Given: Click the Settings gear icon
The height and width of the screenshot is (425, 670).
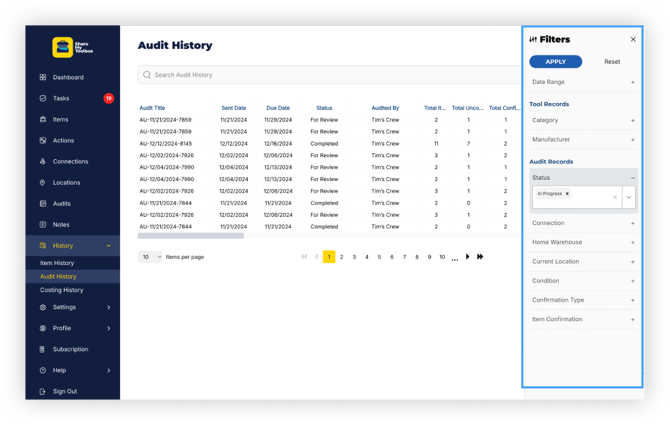Looking at the screenshot, I should point(43,307).
